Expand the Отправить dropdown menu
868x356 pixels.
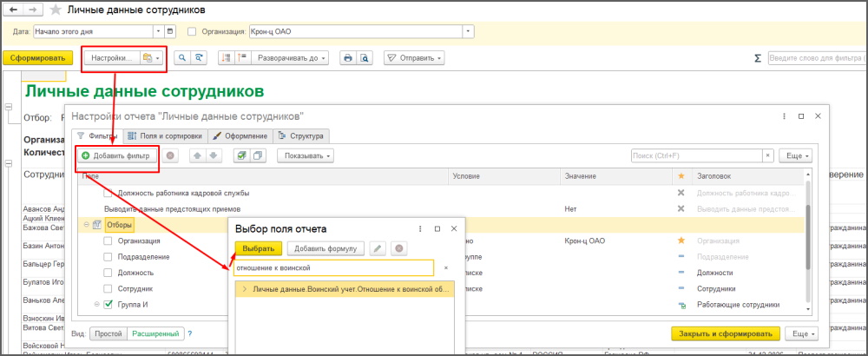[x=414, y=58]
